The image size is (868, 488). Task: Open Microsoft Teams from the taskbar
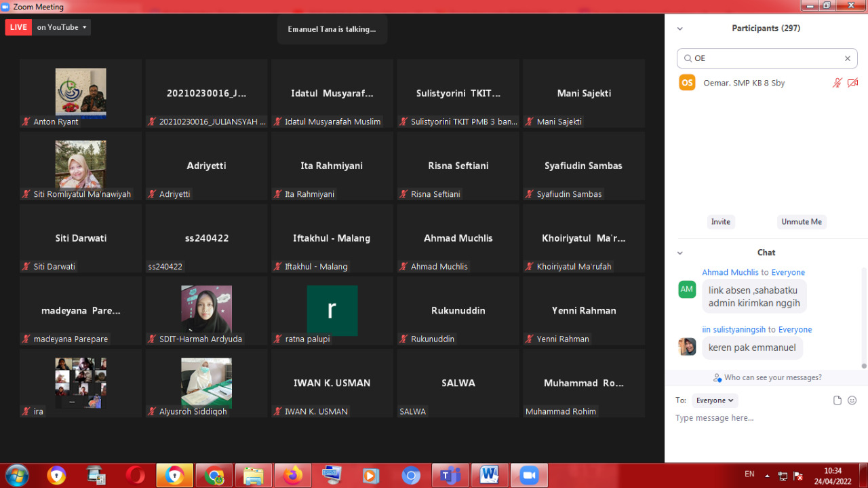[450, 475]
